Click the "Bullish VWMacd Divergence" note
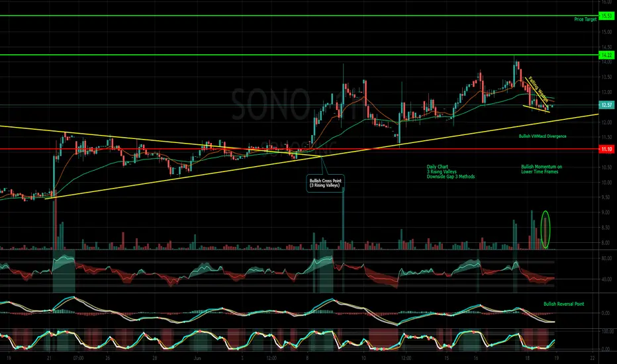 click(542, 136)
